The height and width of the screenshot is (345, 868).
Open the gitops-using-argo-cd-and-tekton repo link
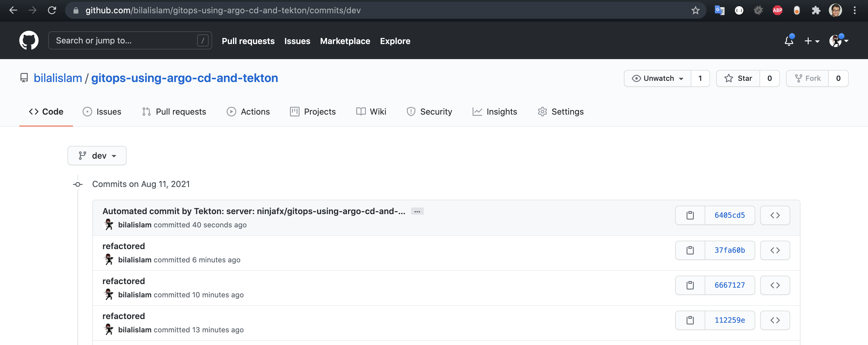point(184,78)
